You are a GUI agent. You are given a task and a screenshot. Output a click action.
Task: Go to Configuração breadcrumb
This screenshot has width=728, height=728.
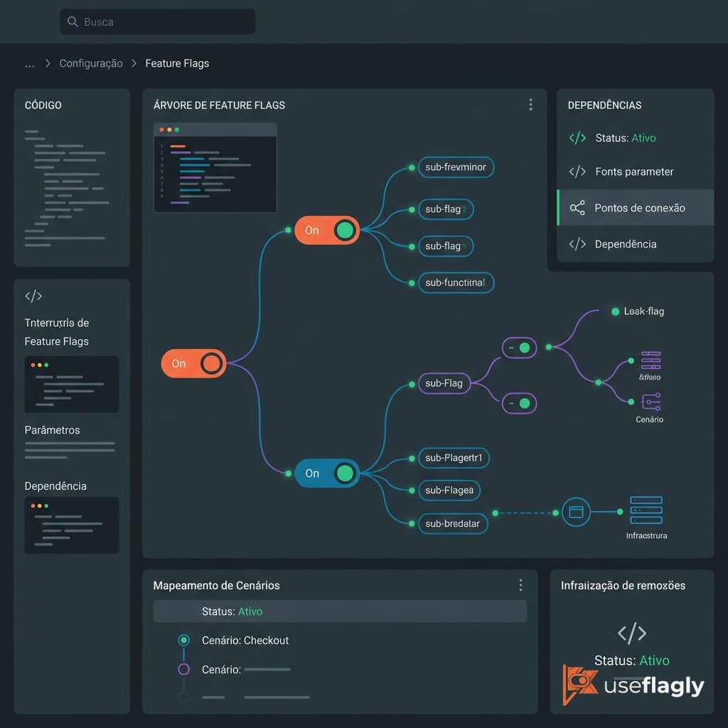(x=91, y=63)
